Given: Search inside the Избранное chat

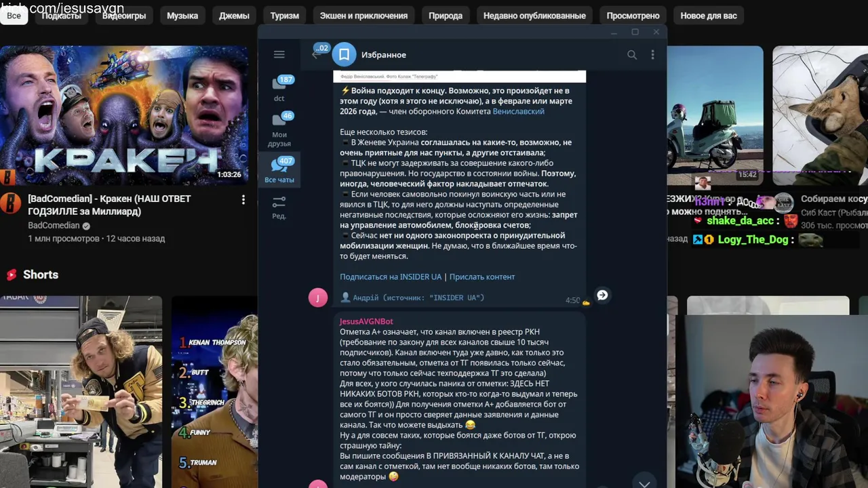Looking at the screenshot, I should [x=632, y=55].
